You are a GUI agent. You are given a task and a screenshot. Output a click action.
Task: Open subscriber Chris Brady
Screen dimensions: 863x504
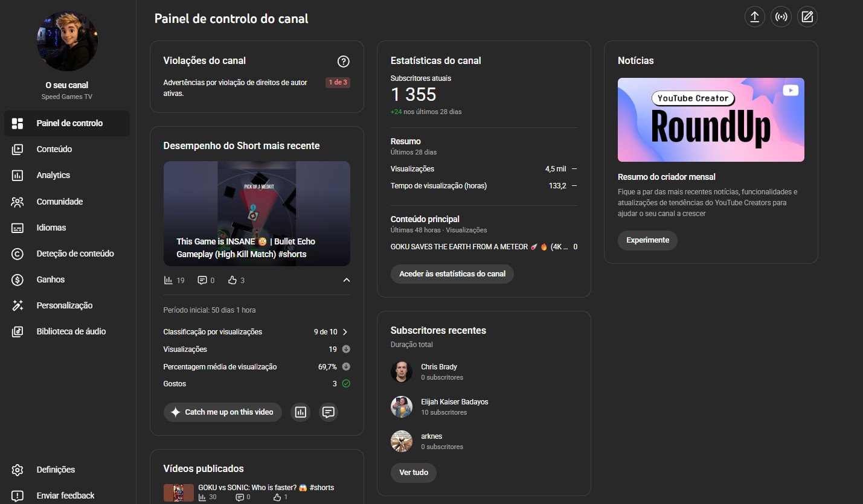pyautogui.click(x=438, y=367)
